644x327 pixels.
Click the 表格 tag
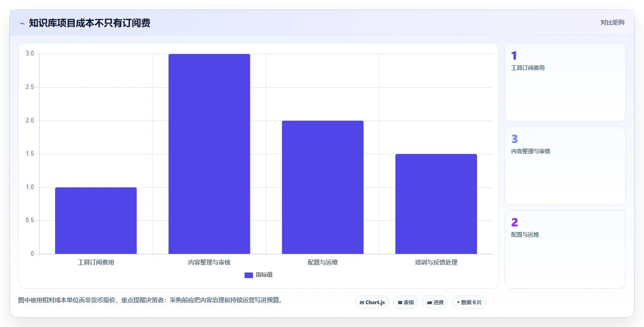406,302
